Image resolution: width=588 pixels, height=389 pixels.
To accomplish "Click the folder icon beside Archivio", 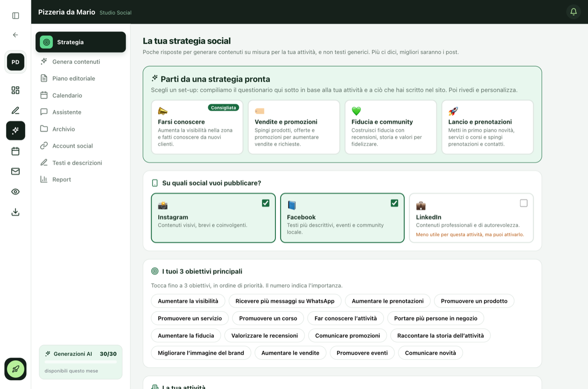I will click(x=44, y=129).
